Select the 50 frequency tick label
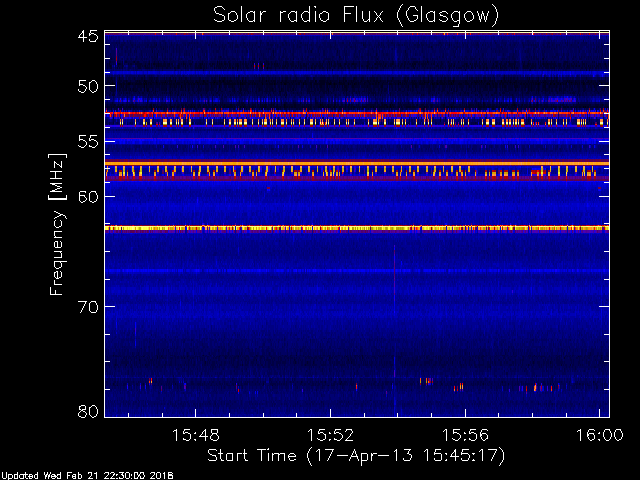The height and width of the screenshot is (480, 640). click(x=88, y=86)
